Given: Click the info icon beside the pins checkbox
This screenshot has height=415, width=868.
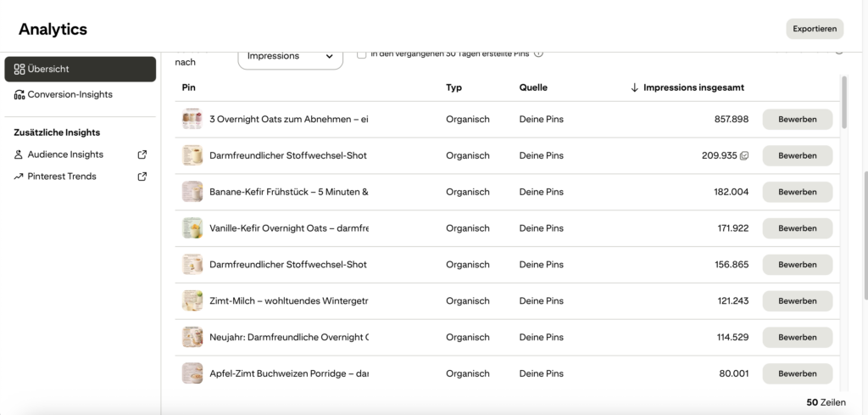Looking at the screenshot, I should coord(538,53).
